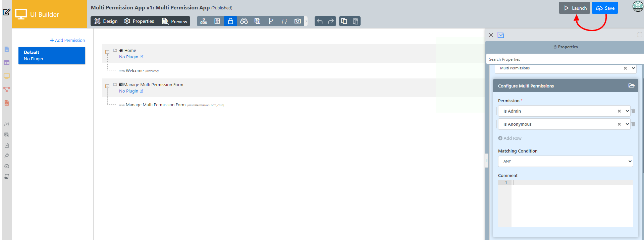Open the Is Anonymous permission dropdown
644x240 pixels.
[627, 124]
